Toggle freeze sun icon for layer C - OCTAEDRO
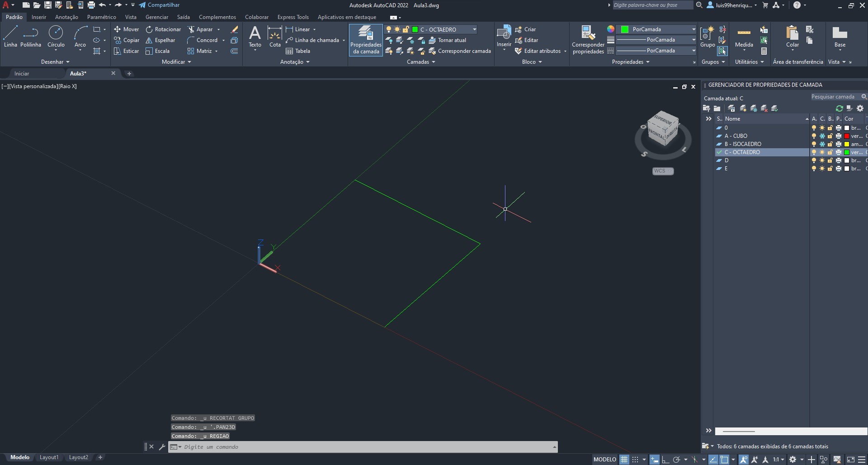 822,152
